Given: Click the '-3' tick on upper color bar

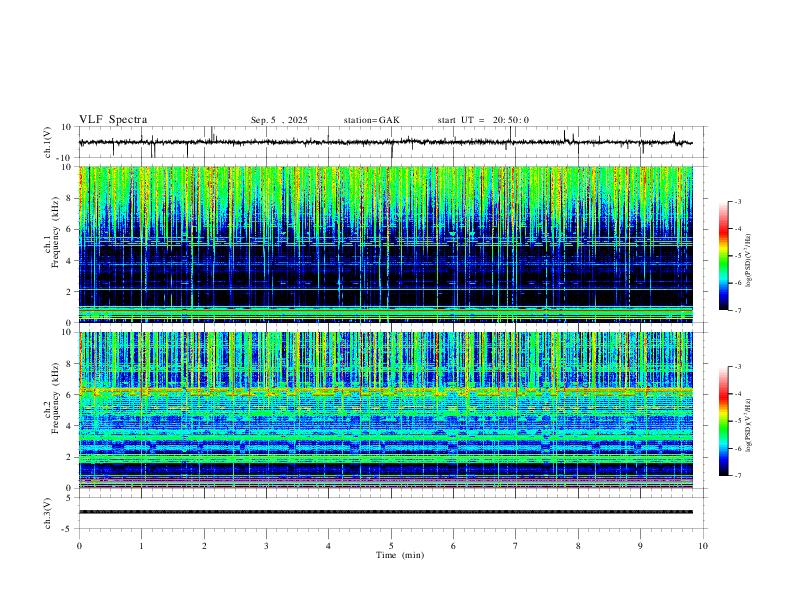Looking at the screenshot, I should pos(737,201).
